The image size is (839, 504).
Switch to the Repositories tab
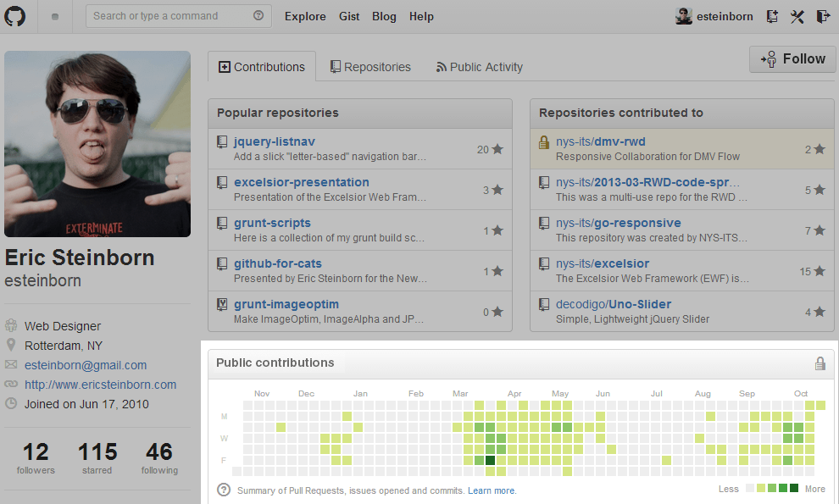(370, 67)
